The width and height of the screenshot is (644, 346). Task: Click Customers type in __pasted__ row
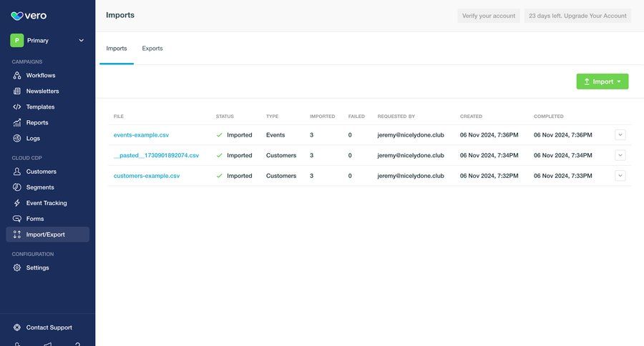(281, 155)
